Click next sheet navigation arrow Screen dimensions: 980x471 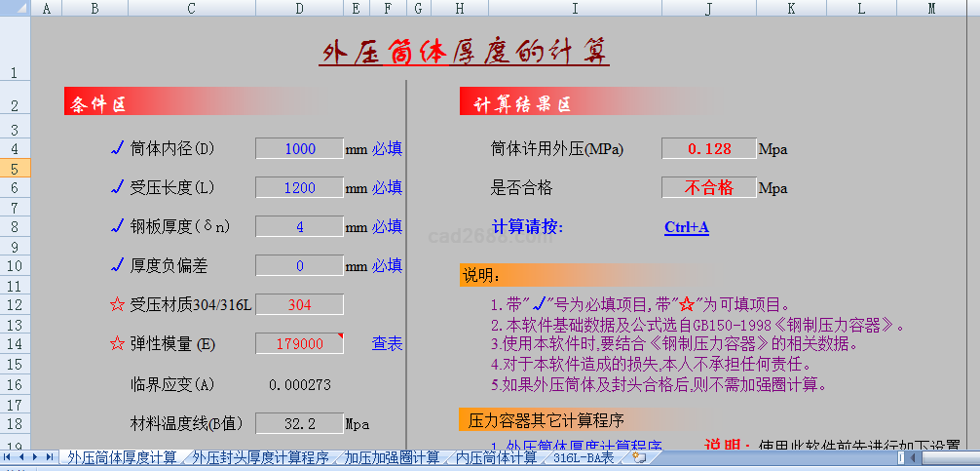[36, 457]
